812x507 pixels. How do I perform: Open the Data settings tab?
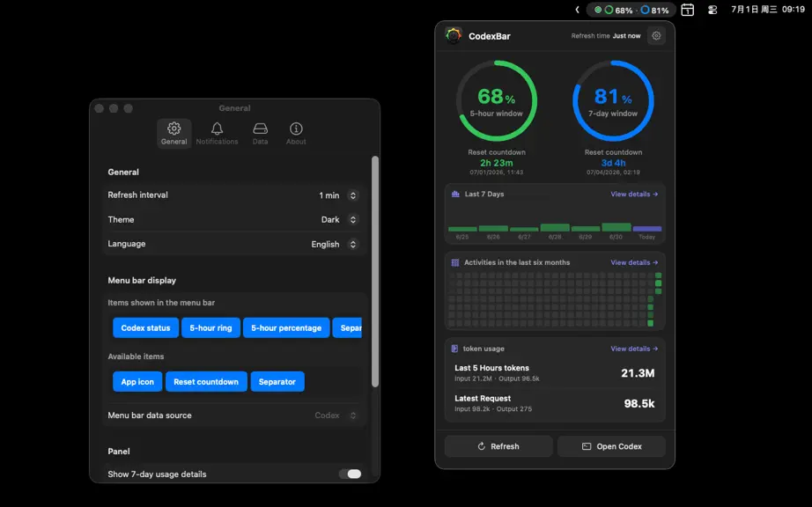click(x=260, y=134)
